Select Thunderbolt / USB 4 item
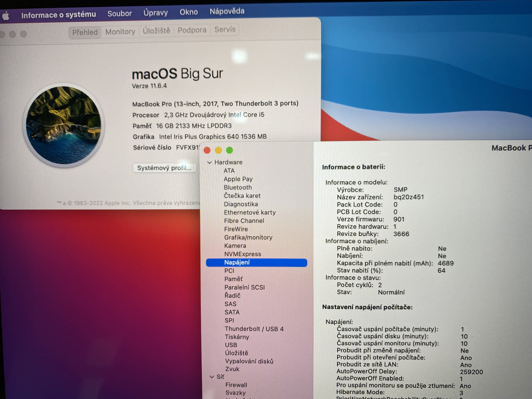The height and width of the screenshot is (399, 532). tap(254, 329)
